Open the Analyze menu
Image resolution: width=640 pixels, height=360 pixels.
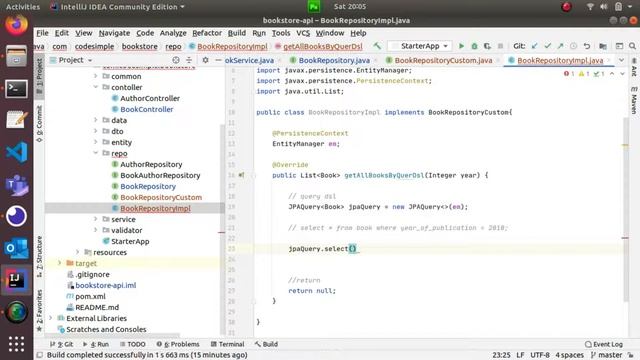pos(173,33)
